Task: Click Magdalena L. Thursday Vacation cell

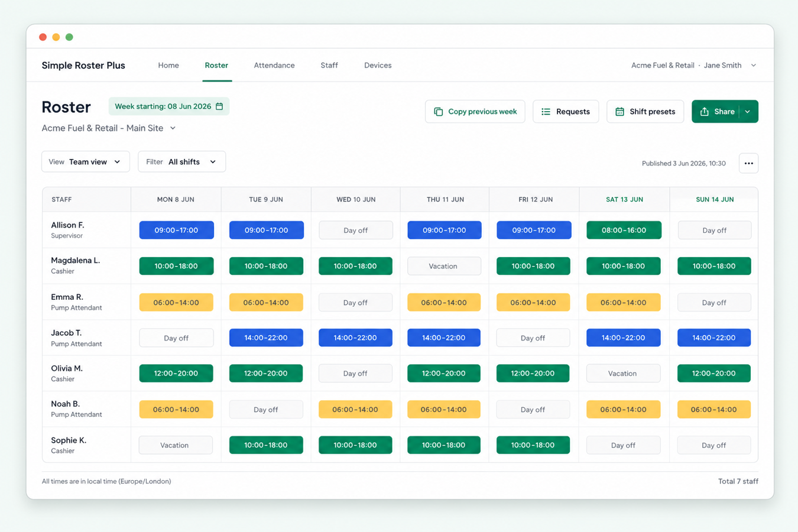Action: [x=444, y=266]
